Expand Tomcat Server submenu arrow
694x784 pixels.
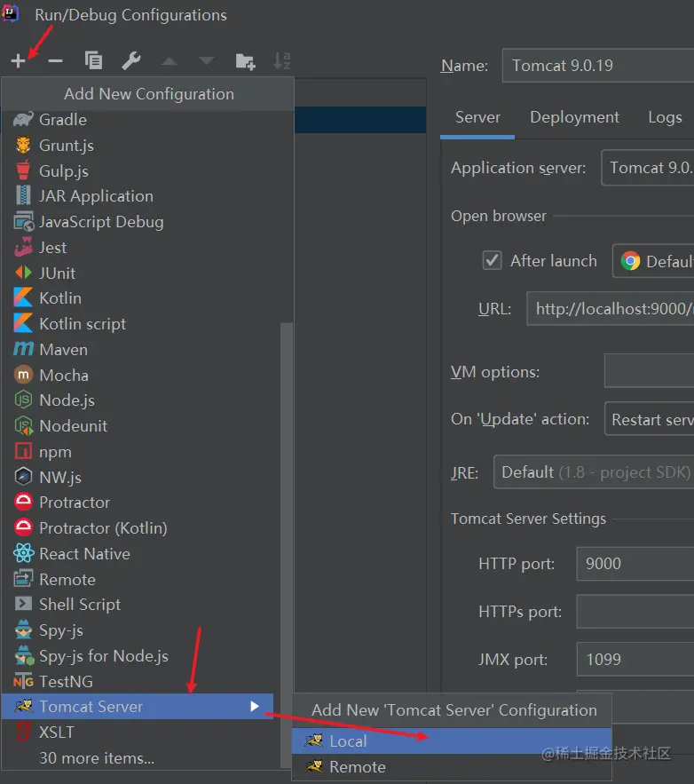(x=255, y=706)
